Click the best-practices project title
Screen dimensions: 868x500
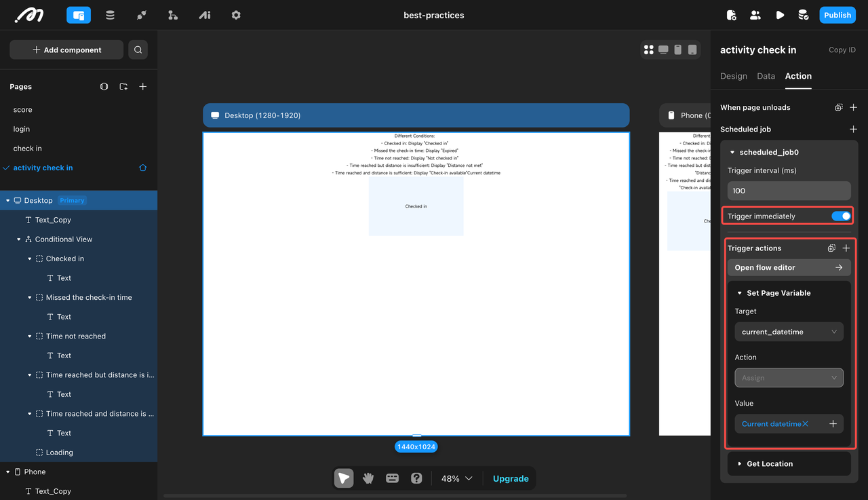434,15
